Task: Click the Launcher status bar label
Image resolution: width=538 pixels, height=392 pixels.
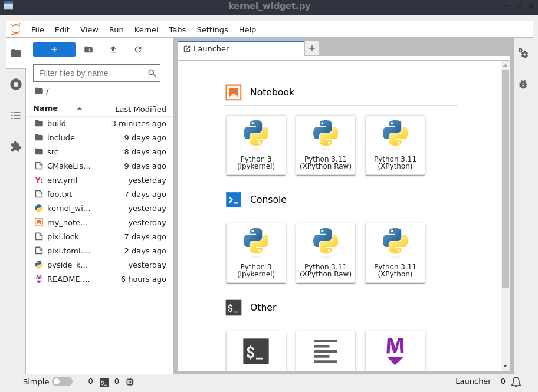Action: tap(473, 381)
